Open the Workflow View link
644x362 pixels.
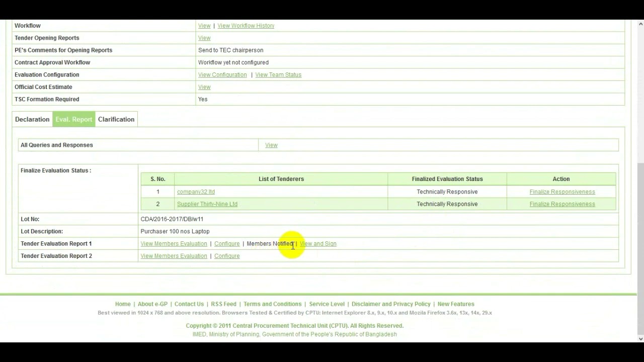pos(204,26)
